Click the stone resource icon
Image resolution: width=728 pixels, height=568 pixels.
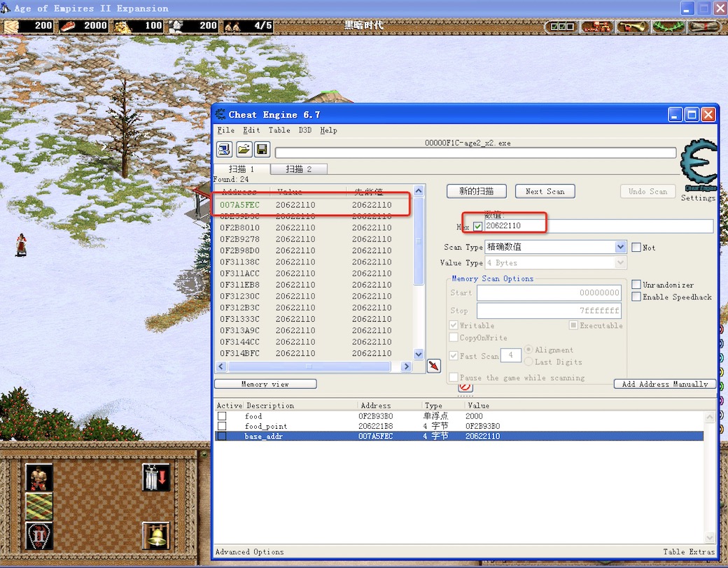(176, 27)
